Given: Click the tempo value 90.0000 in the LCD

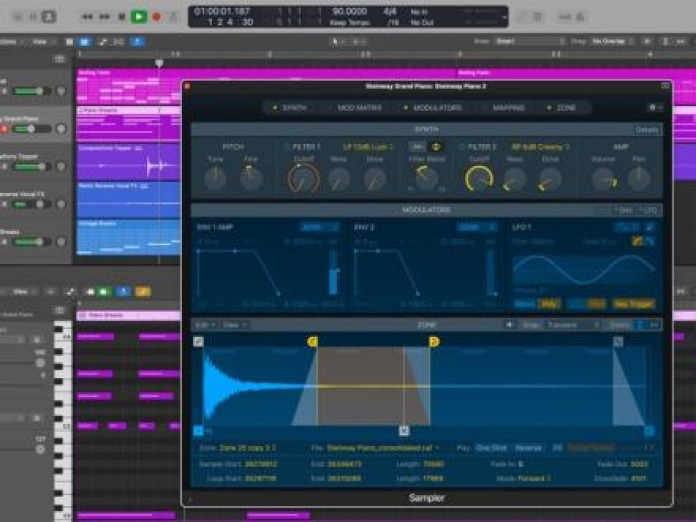Looking at the screenshot, I should (350, 11).
